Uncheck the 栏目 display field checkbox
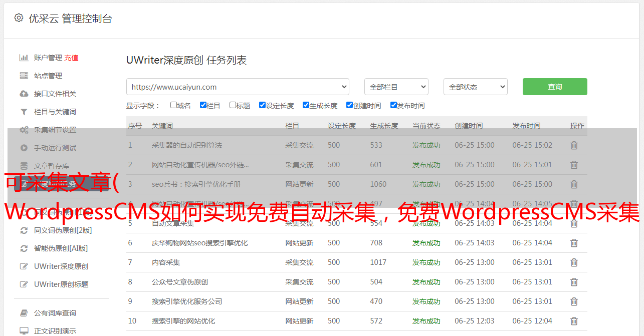This screenshot has height=336, width=644. pyautogui.click(x=203, y=105)
